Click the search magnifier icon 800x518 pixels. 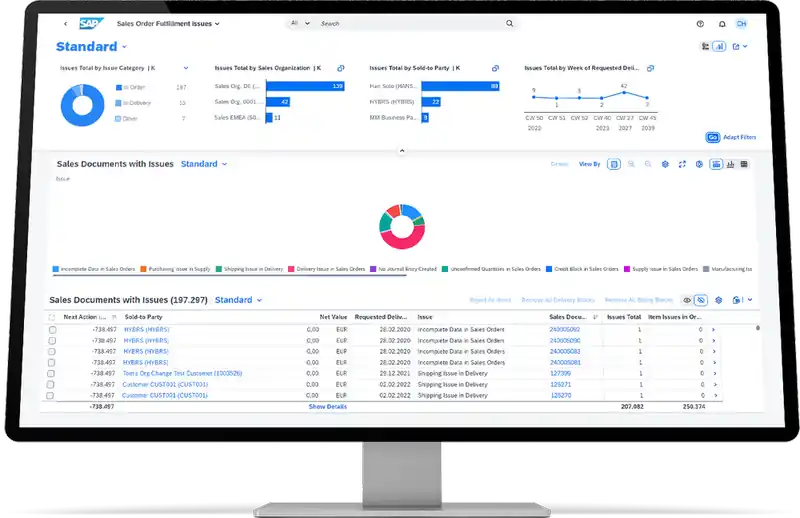509,23
